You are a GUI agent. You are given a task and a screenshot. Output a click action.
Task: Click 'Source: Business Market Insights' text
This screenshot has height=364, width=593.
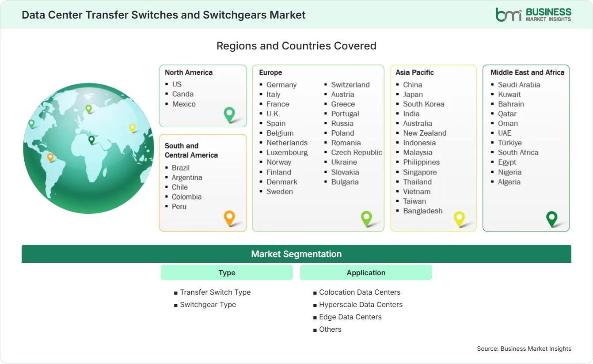524,349
